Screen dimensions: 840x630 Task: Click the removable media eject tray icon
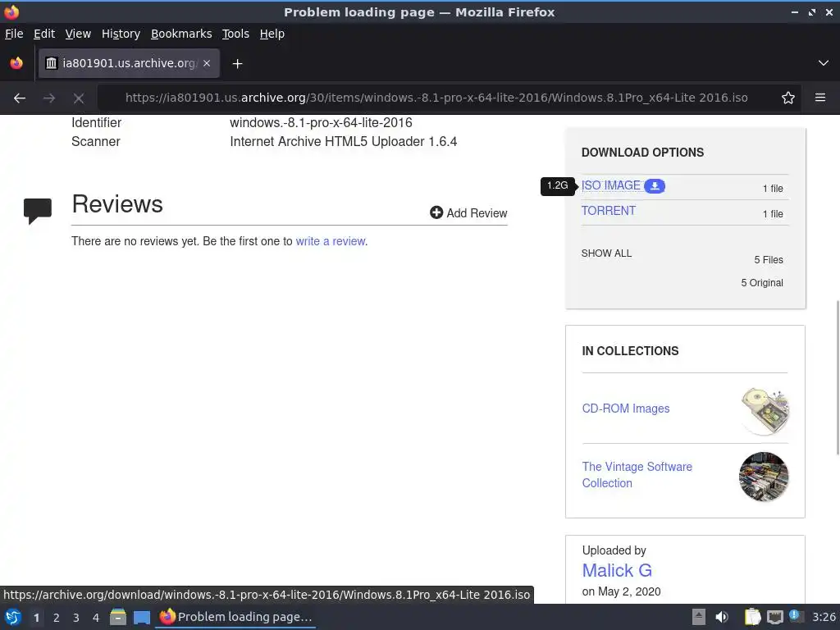point(699,617)
